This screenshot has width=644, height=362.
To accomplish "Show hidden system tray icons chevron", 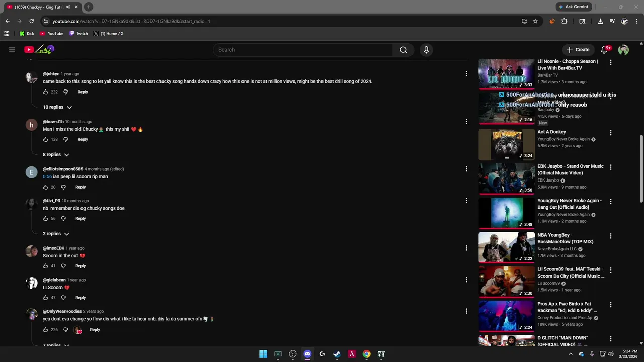I will 570,354.
